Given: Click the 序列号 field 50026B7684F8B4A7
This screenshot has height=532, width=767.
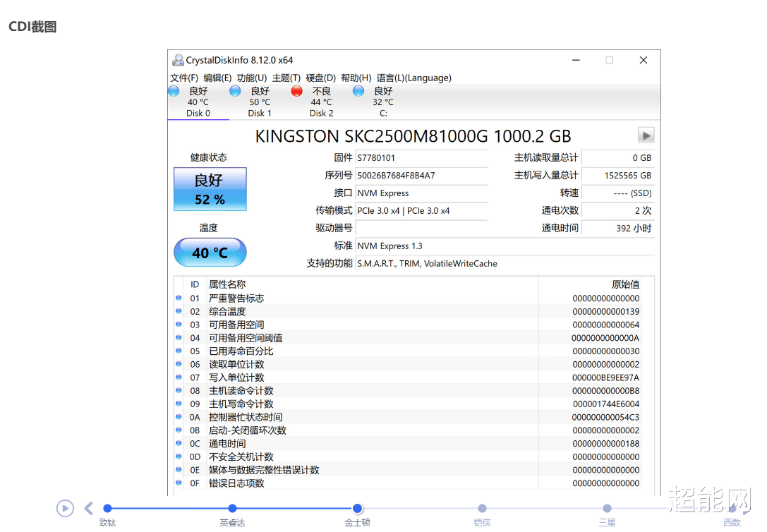Looking at the screenshot, I should coord(421,176).
